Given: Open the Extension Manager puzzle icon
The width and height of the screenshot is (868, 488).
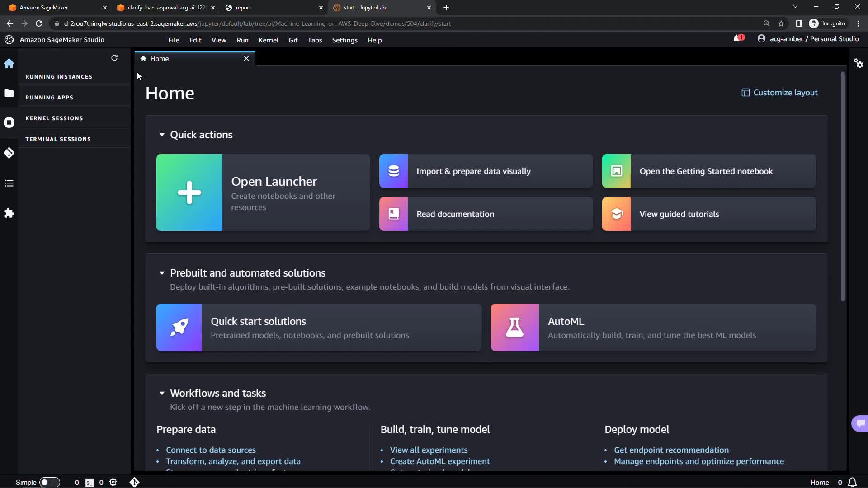Looking at the screenshot, I should point(9,213).
